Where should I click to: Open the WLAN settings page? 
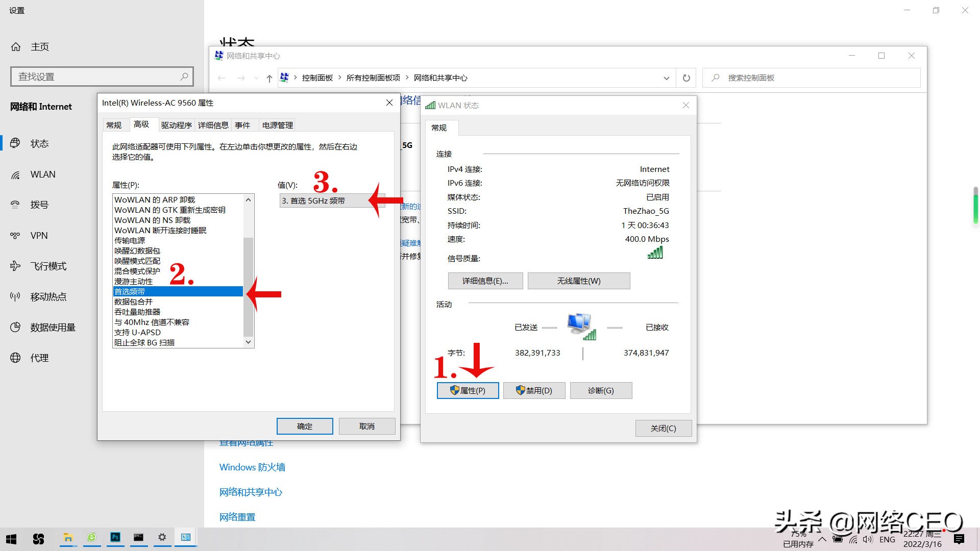[x=43, y=174]
